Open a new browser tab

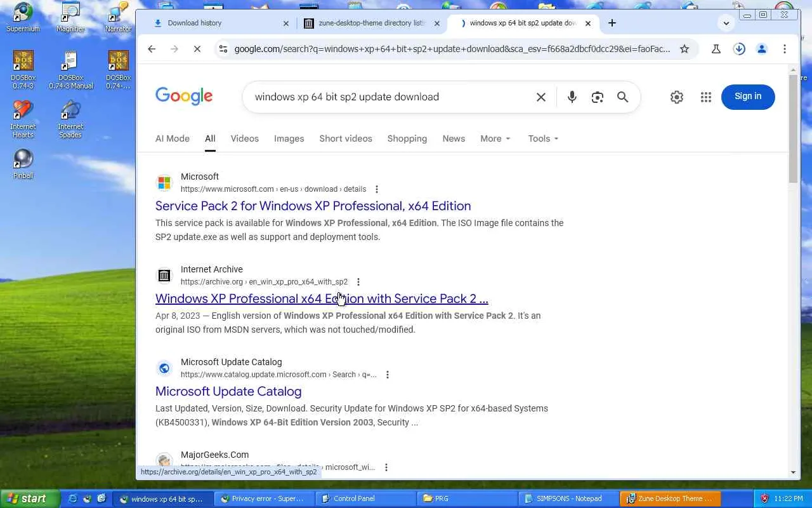tap(612, 23)
